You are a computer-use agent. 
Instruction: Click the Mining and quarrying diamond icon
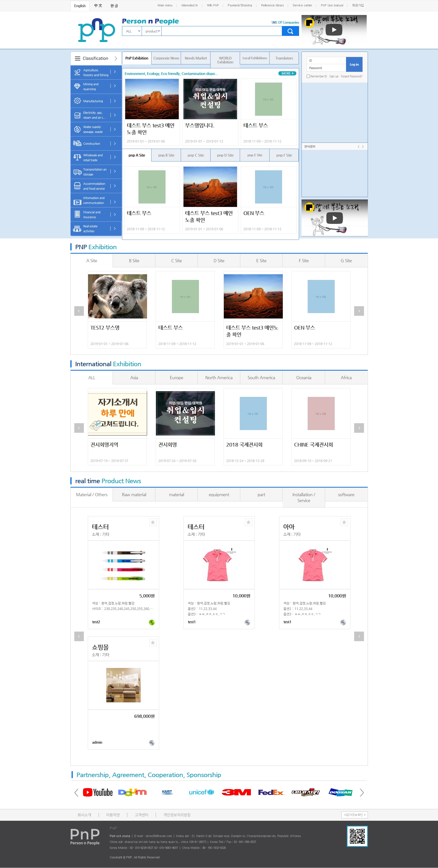pos(77,86)
